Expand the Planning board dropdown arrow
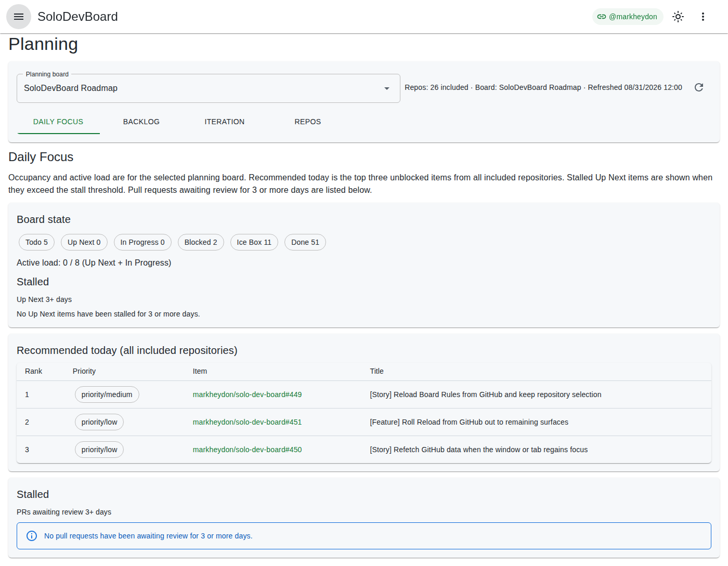Screen dimensions: 728x566 pos(387,88)
